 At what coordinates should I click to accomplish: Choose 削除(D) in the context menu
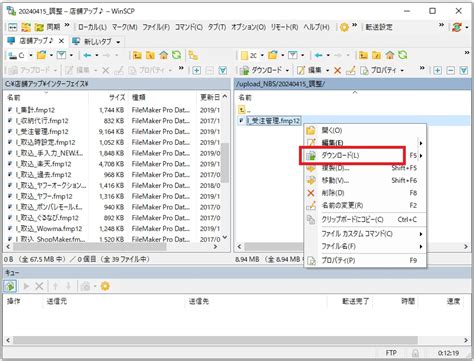(365, 193)
